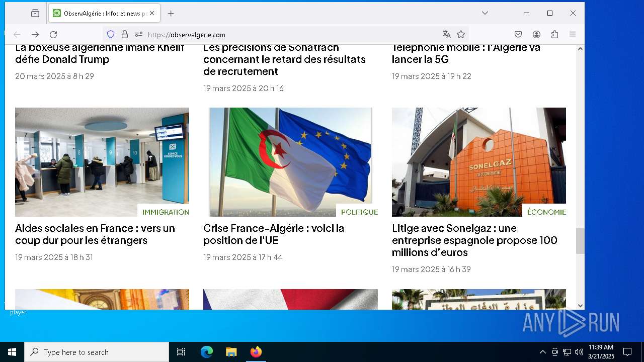Viewport: 644px width, 362px height.
Task: Open Task View on taskbar
Action: 181,352
